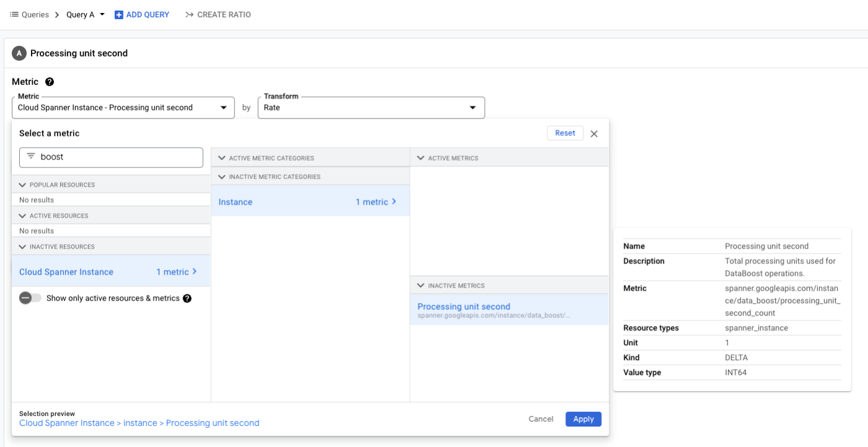
Task: Click the Cancel button
Action: click(541, 419)
